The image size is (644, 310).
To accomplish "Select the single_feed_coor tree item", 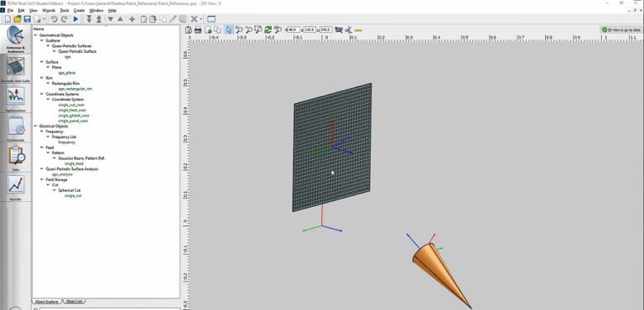I will [72, 111].
